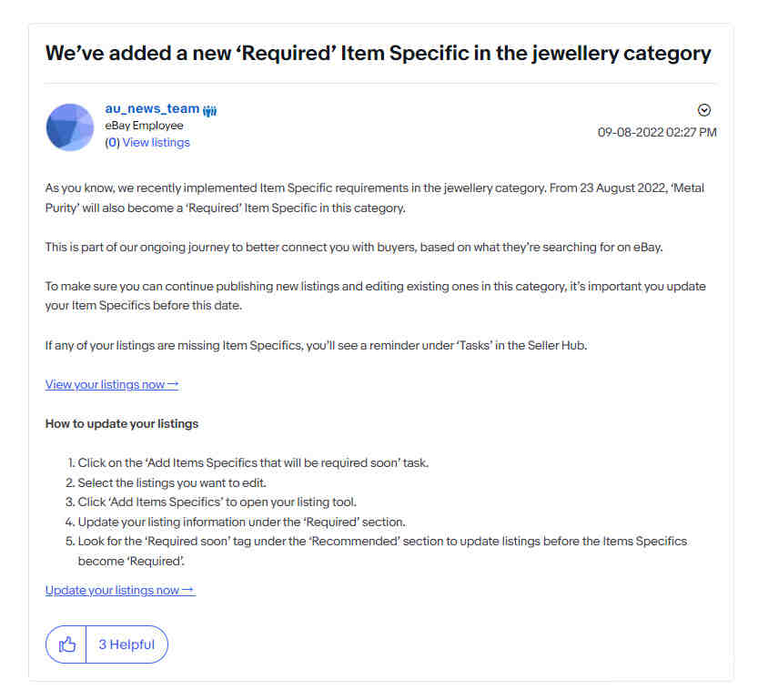
Task: Click the arrow after 'View your listings now'
Action: click(x=173, y=384)
